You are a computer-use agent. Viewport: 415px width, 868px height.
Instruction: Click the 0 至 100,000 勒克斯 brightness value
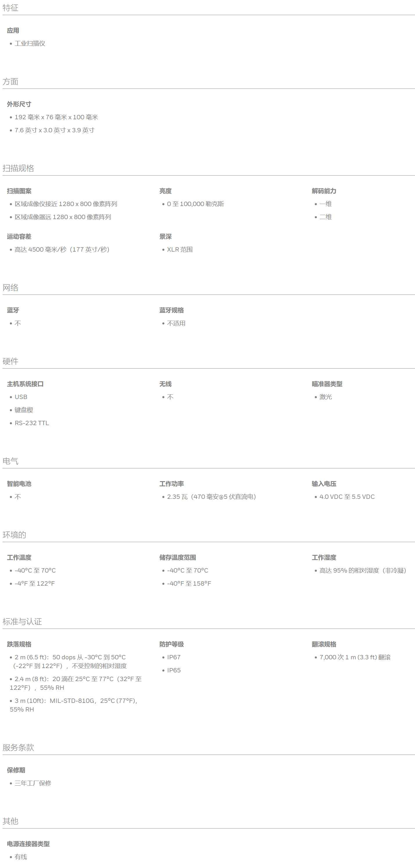(195, 204)
